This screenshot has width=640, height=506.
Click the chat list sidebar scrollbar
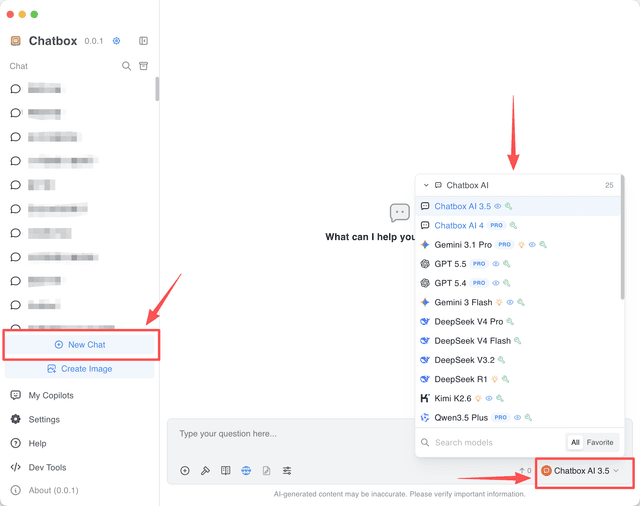pyautogui.click(x=157, y=89)
